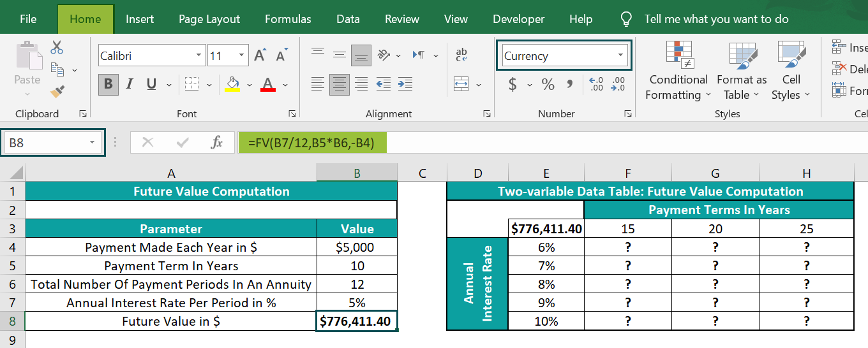
Task: Align text left in the cell
Action: (318, 84)
